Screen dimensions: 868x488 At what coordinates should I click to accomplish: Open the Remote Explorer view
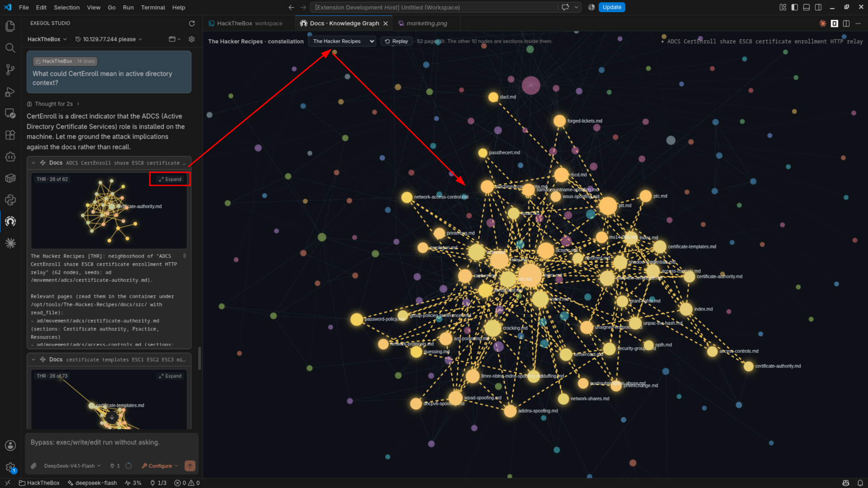point(10,113)
